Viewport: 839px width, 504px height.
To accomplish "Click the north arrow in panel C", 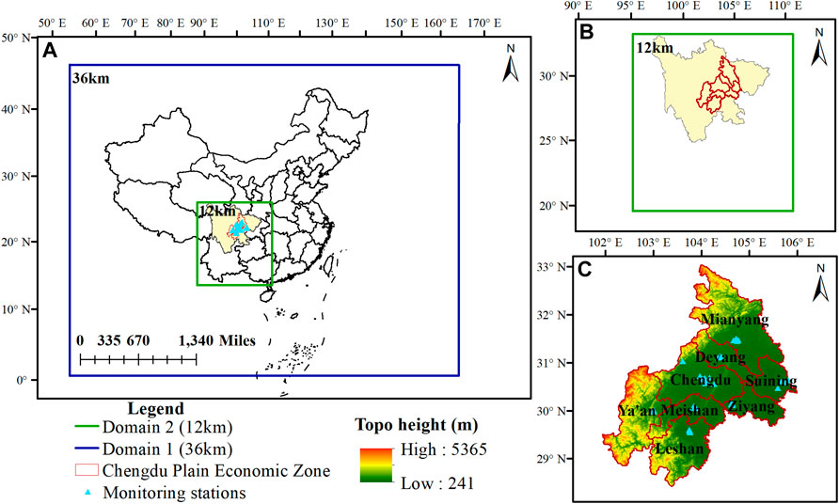I will click(x=820, y=282).
